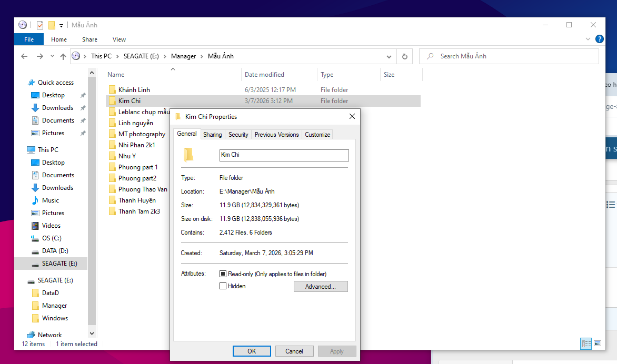Select the Kim Chi folder row
Screen dimensions: 617x364
[x=263, y=100]
